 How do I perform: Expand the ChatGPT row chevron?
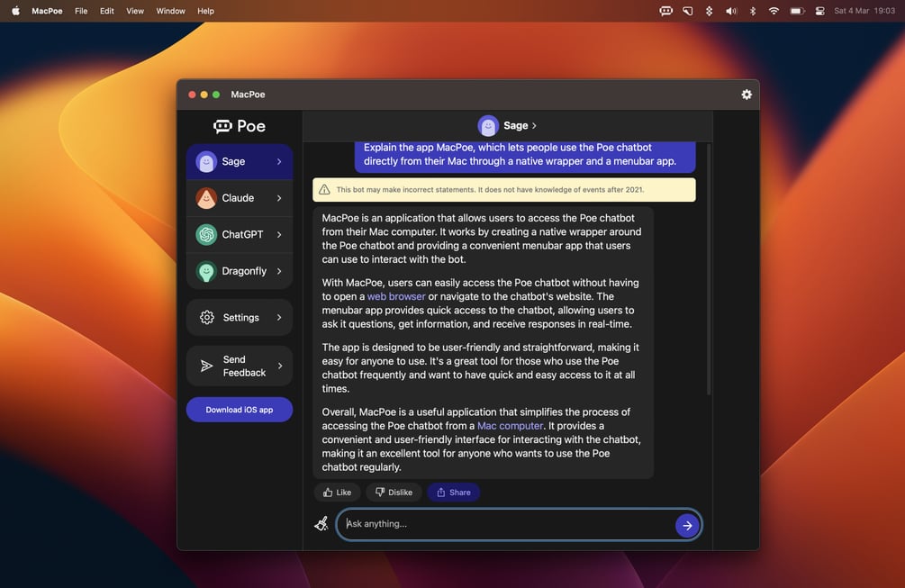(279, 234)
